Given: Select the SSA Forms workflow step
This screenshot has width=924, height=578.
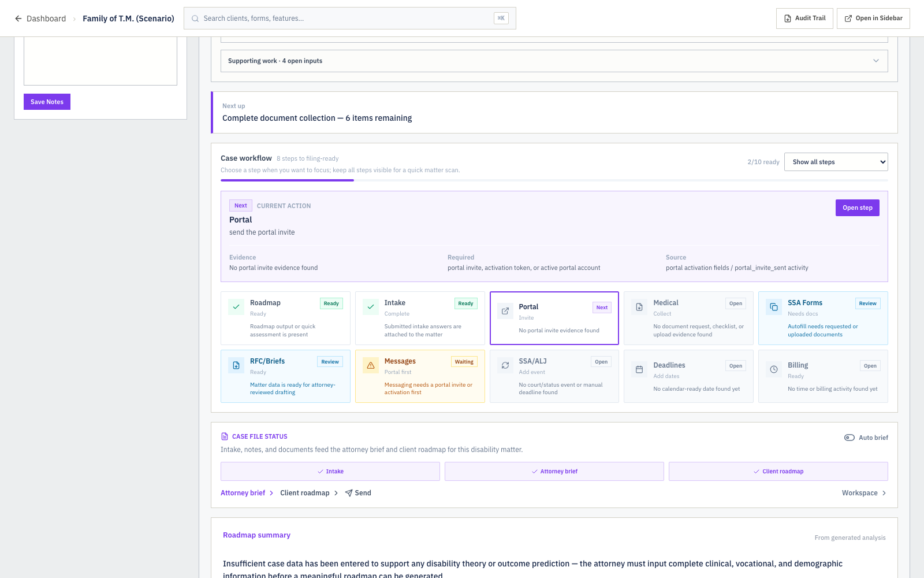Looking at the screenshot, I should (x=823, y=318).
